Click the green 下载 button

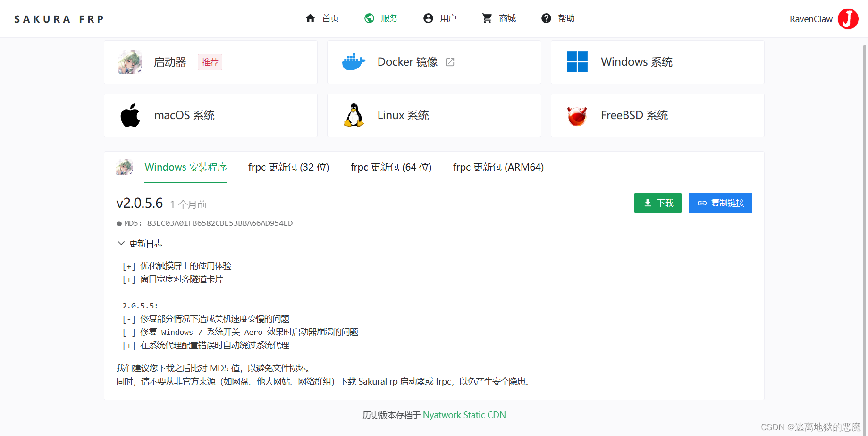click(658, 203)
